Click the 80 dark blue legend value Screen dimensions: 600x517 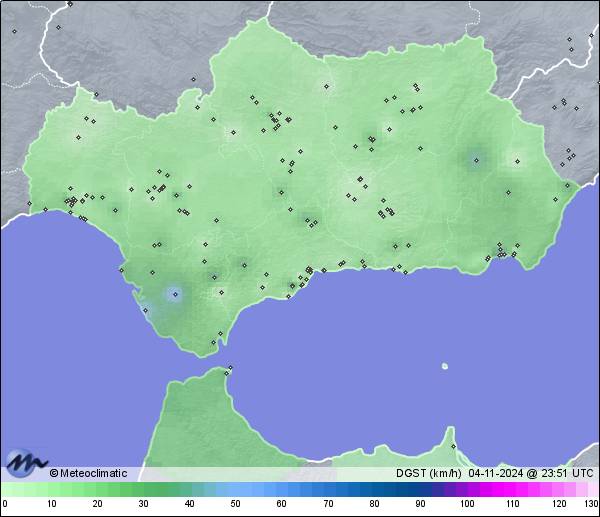click(373, 504)
